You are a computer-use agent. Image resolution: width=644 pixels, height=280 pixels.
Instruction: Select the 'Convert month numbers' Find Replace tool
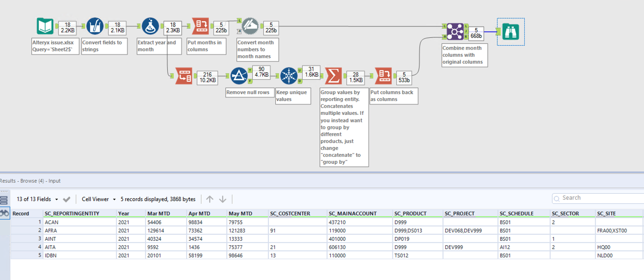point(250,26)
